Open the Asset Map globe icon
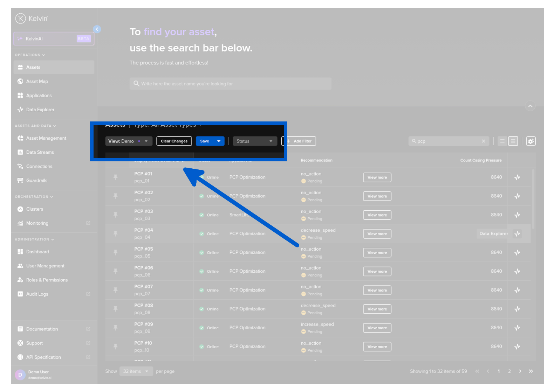 (x=20, y=81)
